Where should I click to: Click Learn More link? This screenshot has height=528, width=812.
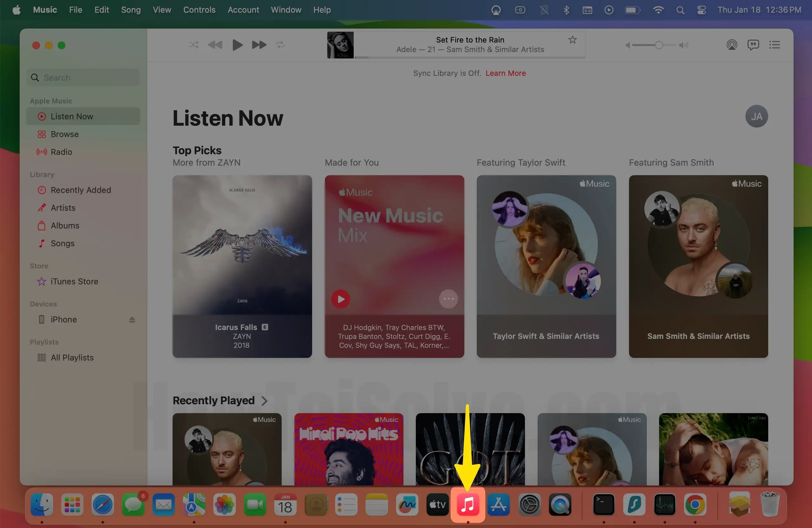(x=505, y=73)
